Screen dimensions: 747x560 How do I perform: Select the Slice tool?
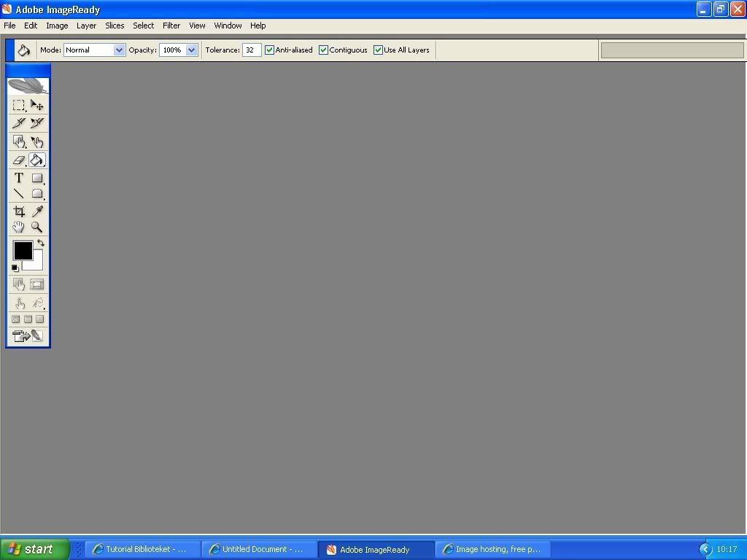pos(18,122)
